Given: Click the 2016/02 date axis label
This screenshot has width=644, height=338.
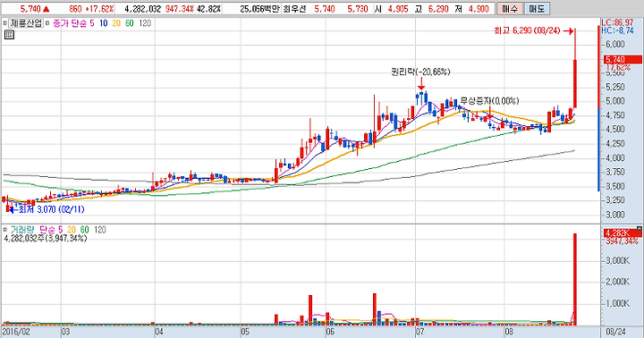Looking at the screenshot, I should (16, 332).
